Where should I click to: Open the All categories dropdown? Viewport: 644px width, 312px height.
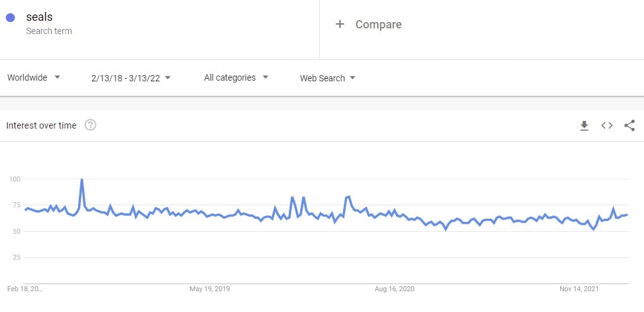(236, 78)
